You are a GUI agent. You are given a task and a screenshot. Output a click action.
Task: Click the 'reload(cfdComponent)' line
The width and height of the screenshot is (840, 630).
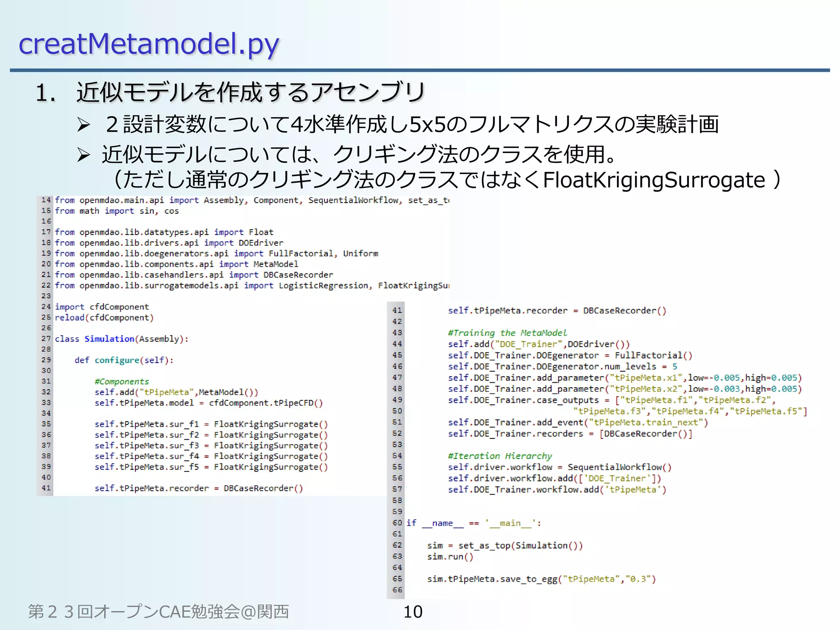tap(104, 317)
